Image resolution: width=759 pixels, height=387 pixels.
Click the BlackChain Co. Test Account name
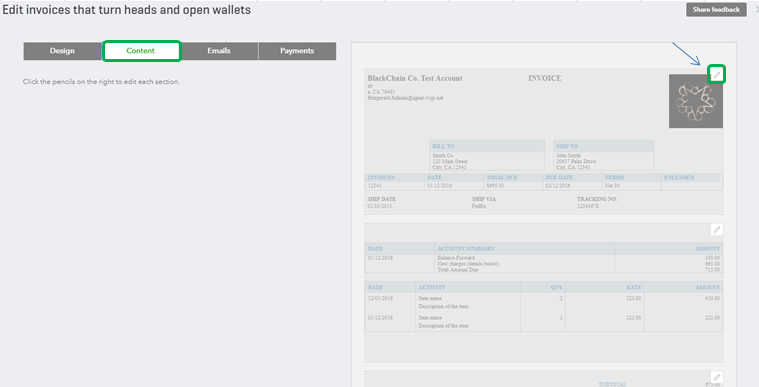pyautogui.click(x=415, y=78)
